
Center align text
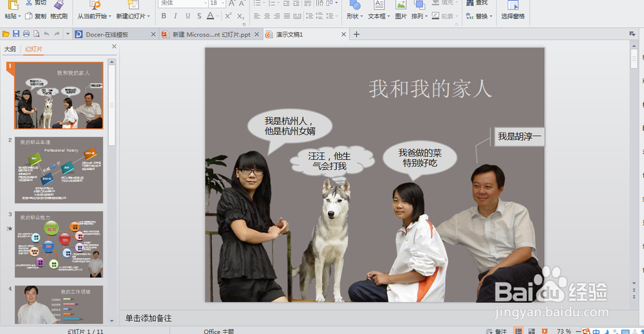click(267, 16)
